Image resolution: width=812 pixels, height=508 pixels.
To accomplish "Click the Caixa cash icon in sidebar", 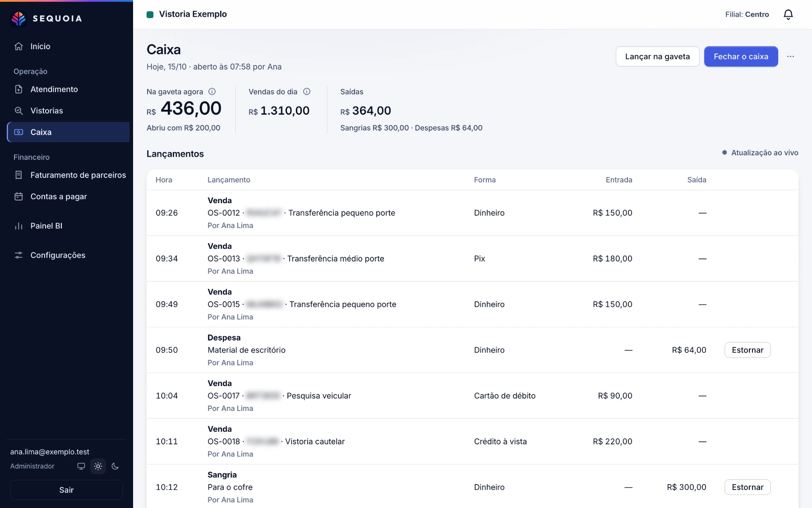I will (x=18, y=132).
